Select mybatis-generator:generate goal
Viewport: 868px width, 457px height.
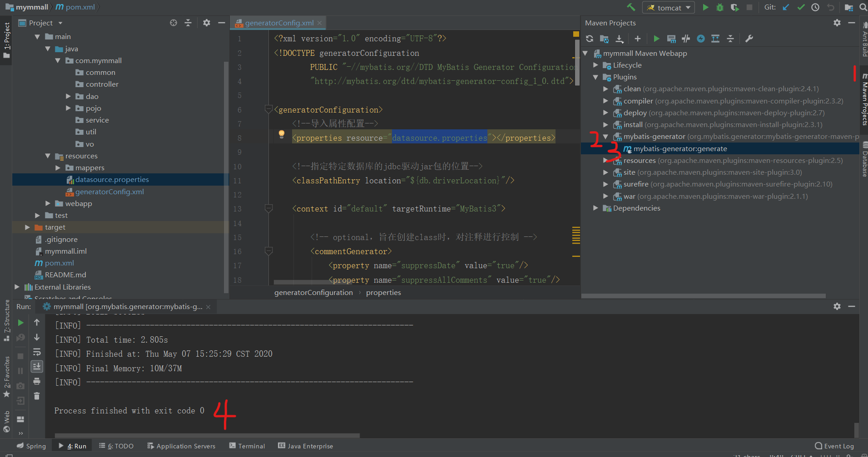(x=680, y=149)
